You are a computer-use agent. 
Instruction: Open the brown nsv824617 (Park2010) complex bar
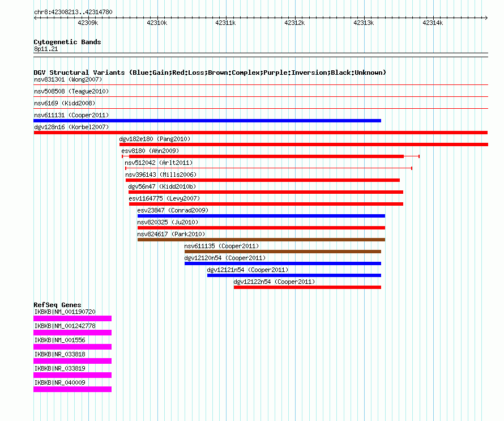(261, 240)
